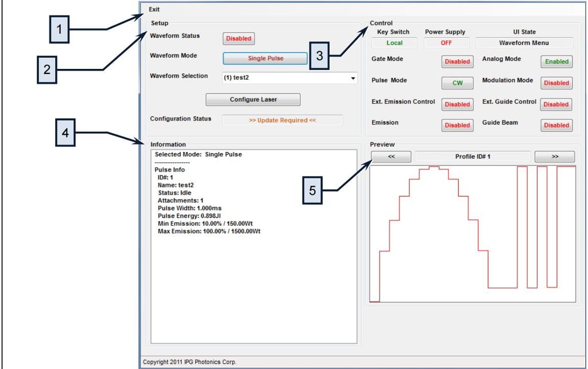This screenshot has width=588, height=369.
Task: Click the waveform preview graph
Action: 473,234
